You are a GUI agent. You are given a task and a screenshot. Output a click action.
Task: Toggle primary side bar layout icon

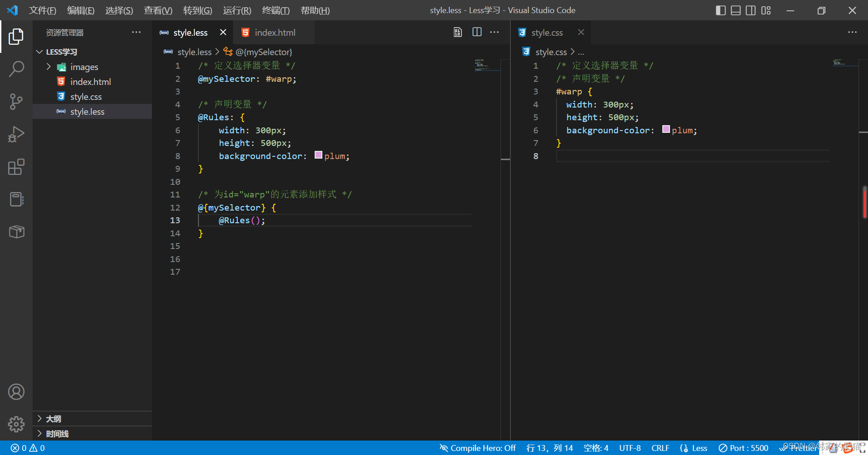pyautogui.click(x=721, y=10)
